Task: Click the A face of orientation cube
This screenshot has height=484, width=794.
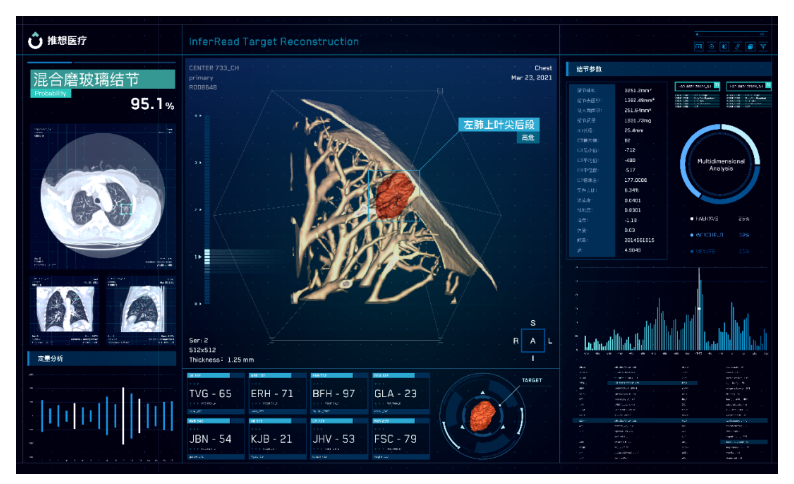Action: click(x=533, y=340)
